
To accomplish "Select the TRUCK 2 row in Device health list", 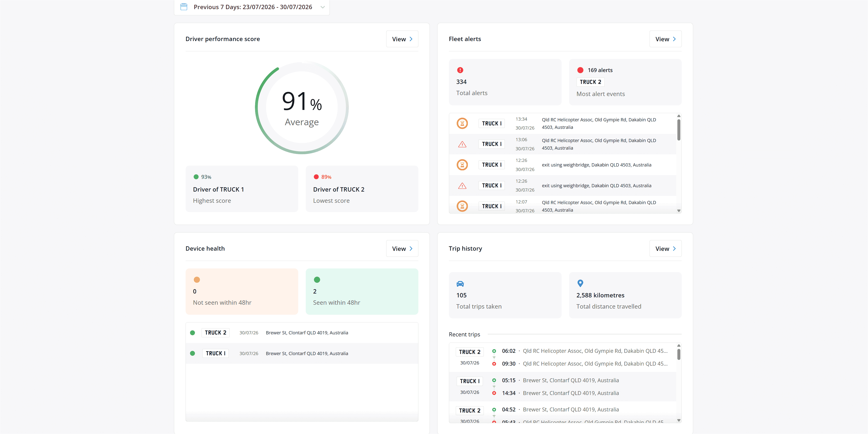I will 302,333.
